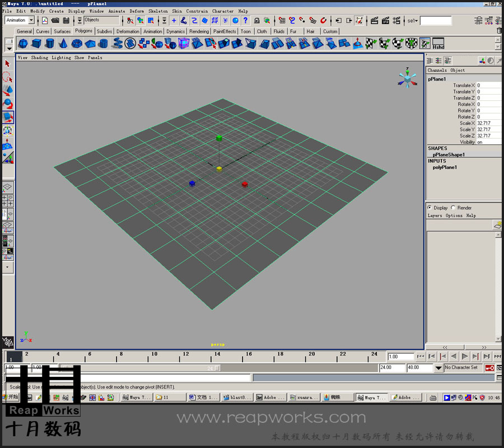Select the Render layer radio button

453,208
